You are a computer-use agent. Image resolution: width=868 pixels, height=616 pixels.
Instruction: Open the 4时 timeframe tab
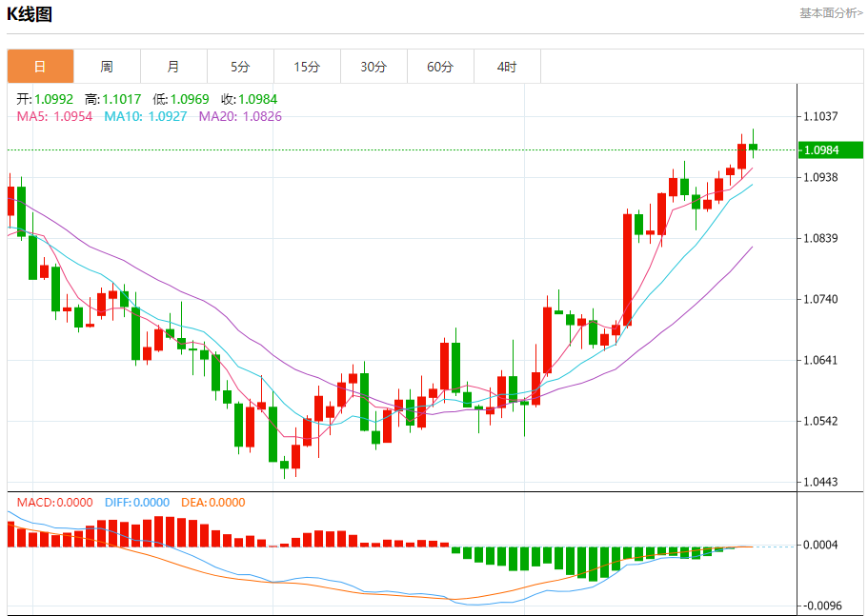[x=507, y=67]
